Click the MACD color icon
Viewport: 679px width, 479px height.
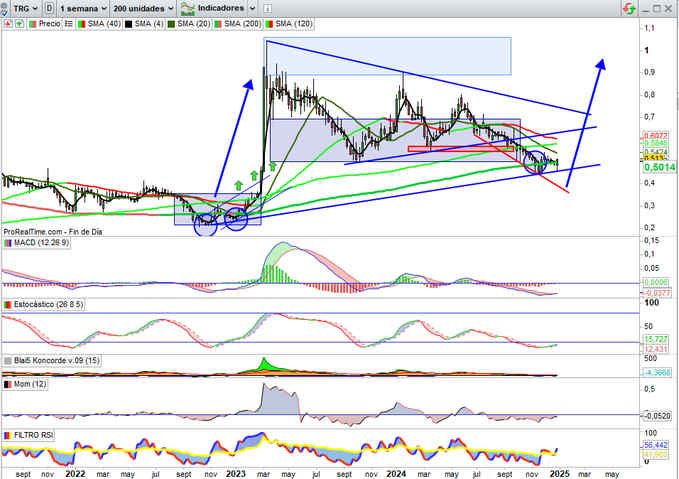point(8,243)
